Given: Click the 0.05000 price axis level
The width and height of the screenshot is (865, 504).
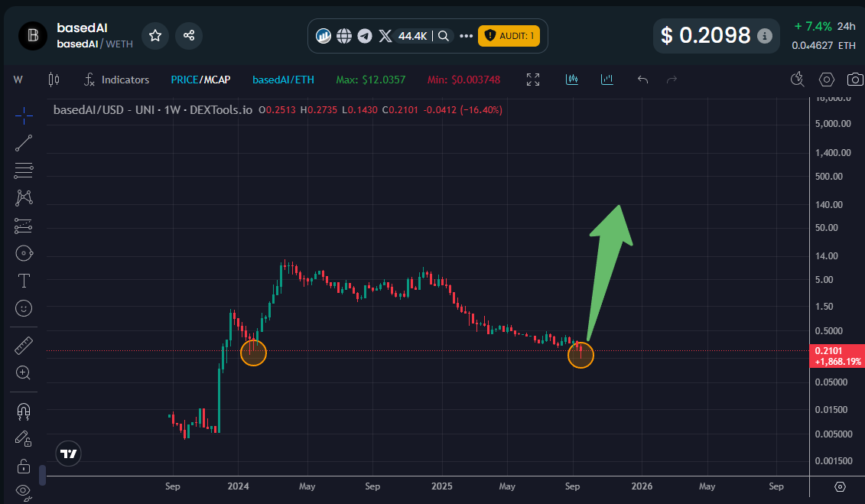Looking at the screenshot, I should pyautogui.click(x=831, y=382).
